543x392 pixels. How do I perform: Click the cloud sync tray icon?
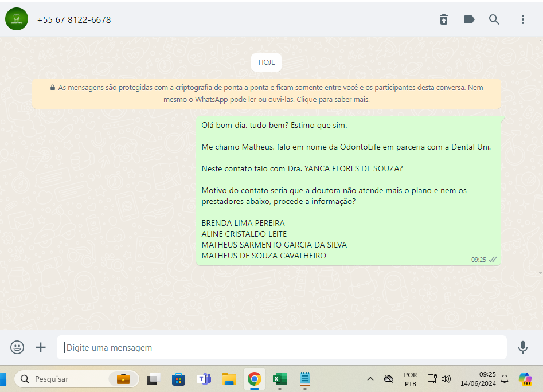click(389, 379)
